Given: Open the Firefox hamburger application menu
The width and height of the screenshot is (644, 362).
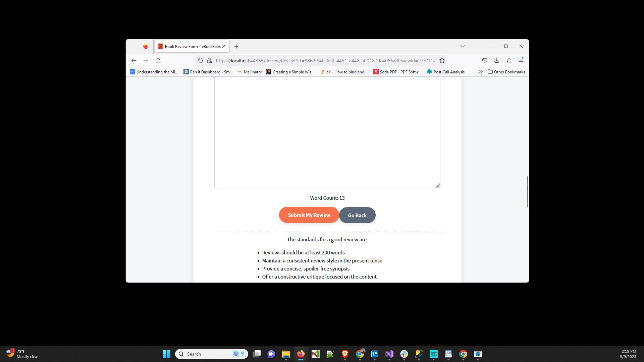Looking at the screenshot, I should pyautogui.click(x=521, y=60).
